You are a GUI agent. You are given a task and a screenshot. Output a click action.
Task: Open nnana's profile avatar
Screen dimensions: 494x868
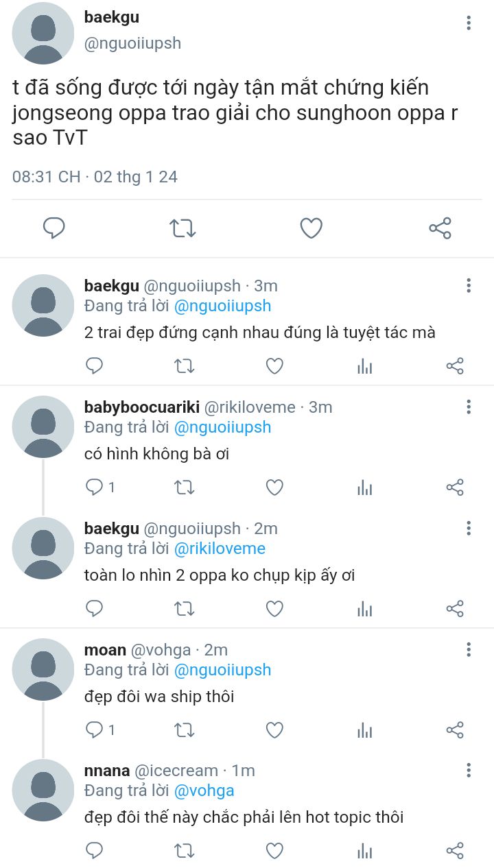coord(43,791)
